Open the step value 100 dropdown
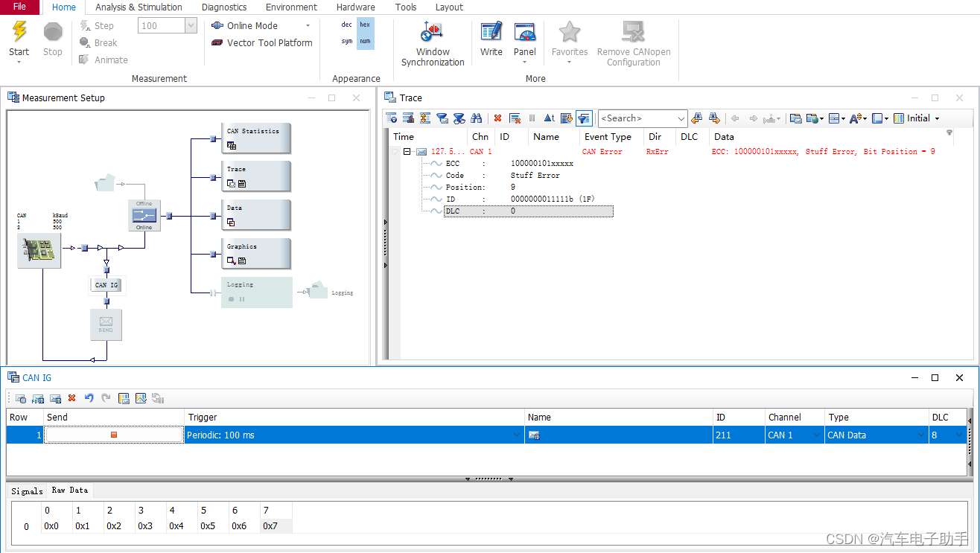The height and width of the screenshot is (553, 980). pos(191,25)
